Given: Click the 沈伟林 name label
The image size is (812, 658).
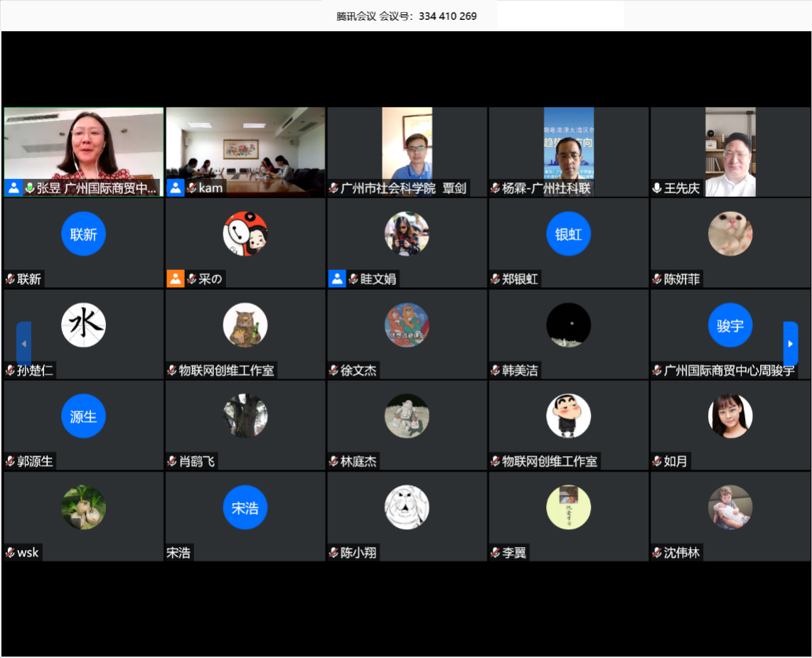Looking at the screenshot, I should (x=681, y=553).
